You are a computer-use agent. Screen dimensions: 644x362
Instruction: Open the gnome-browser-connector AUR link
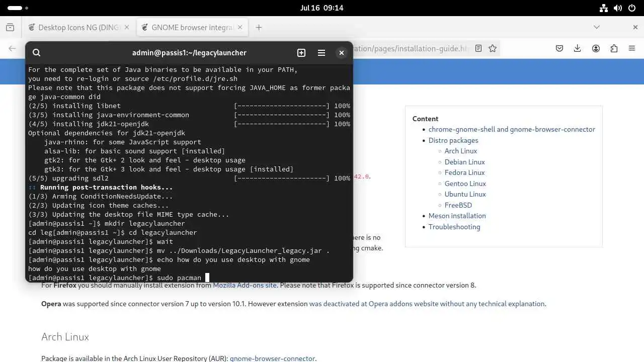coord(272,358)
